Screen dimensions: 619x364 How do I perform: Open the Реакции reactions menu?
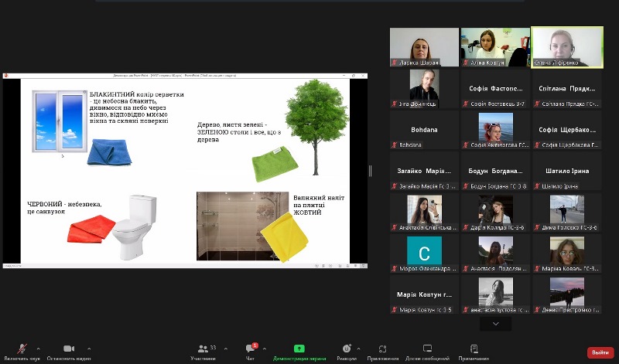tap(347, 352)
